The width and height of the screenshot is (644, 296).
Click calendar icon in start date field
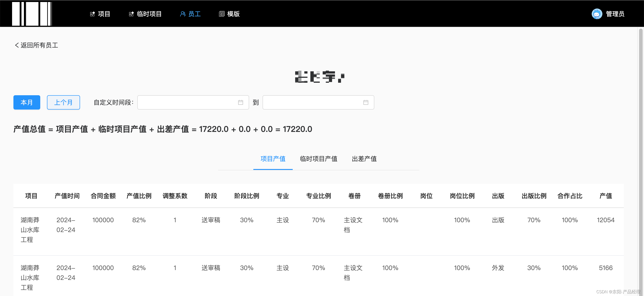241,102
